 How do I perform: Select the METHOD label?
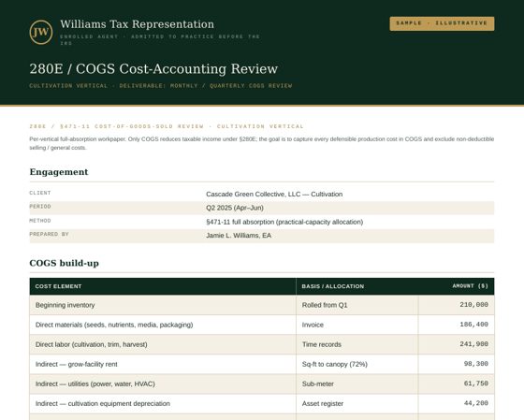40,221
